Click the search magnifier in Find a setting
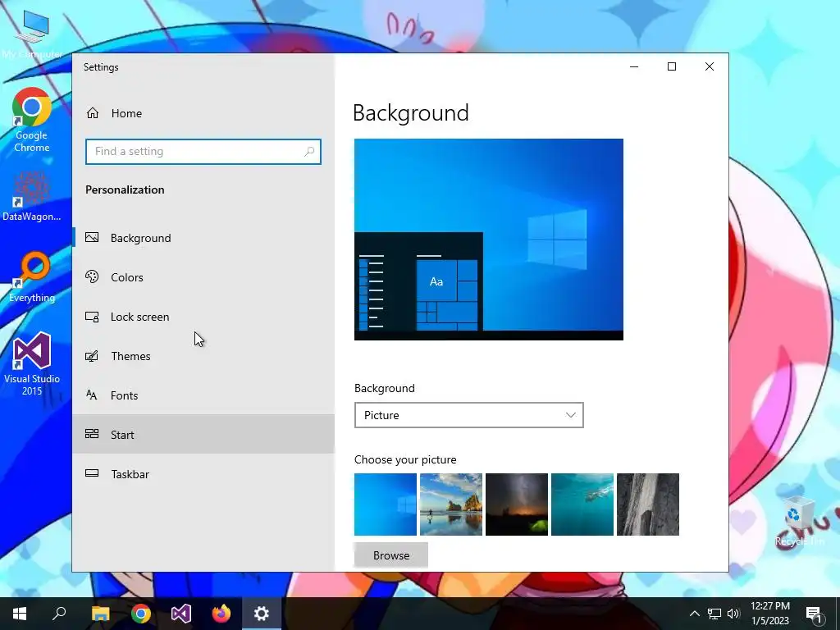 click(x=309, y=152)
